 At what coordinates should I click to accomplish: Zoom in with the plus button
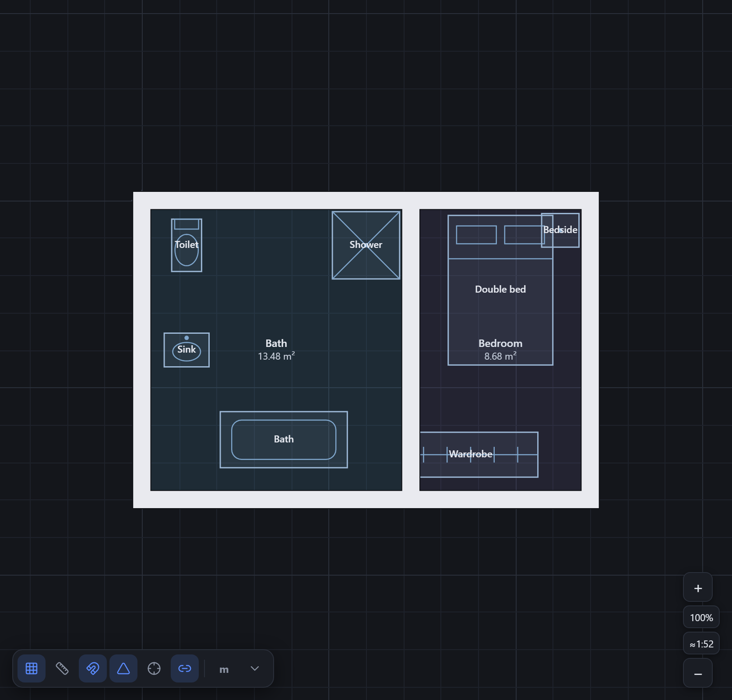(x=698, y=587)
